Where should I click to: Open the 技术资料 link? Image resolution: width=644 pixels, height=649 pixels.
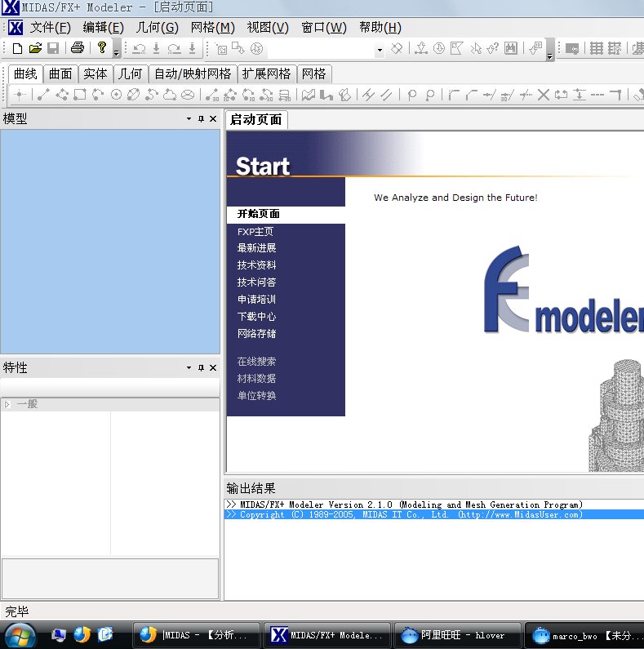tap(256, 265)
